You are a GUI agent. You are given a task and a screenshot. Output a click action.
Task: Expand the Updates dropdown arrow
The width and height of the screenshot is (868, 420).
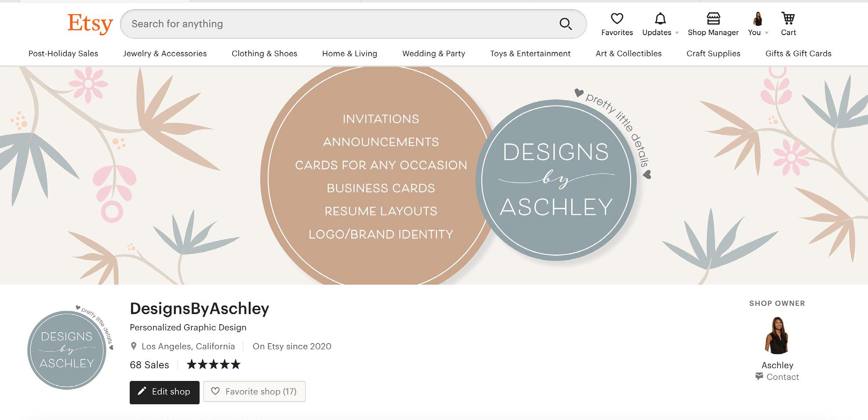[677, 33]
